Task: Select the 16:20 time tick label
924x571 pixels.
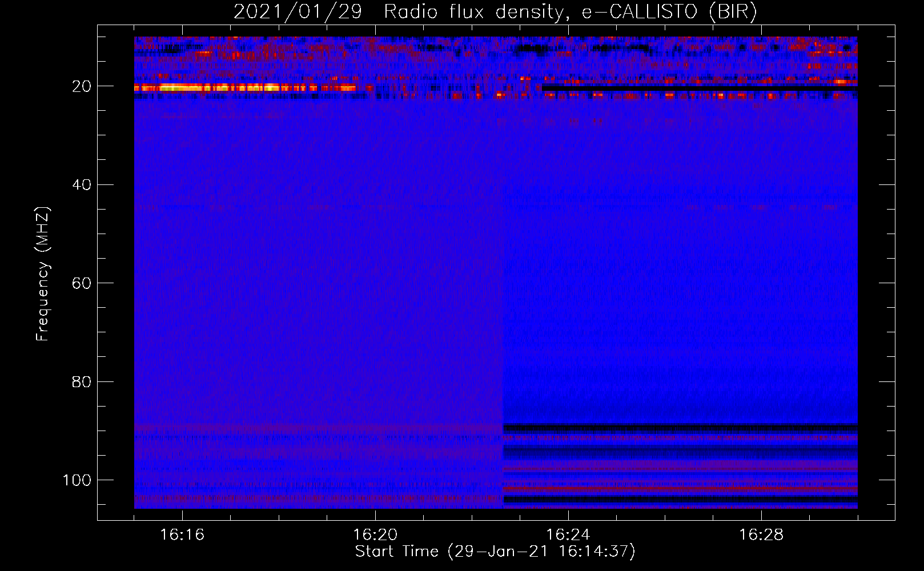Action: click(375, 535)
